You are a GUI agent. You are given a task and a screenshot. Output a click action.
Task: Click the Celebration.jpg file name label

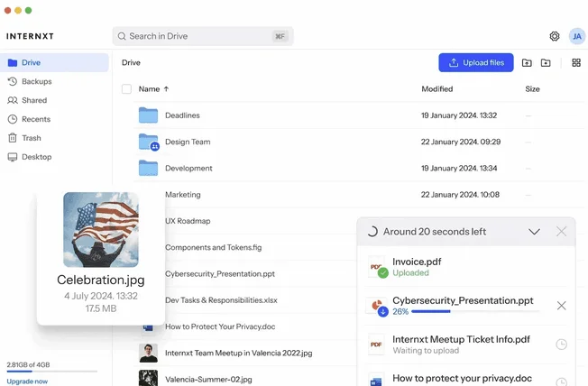101,280
